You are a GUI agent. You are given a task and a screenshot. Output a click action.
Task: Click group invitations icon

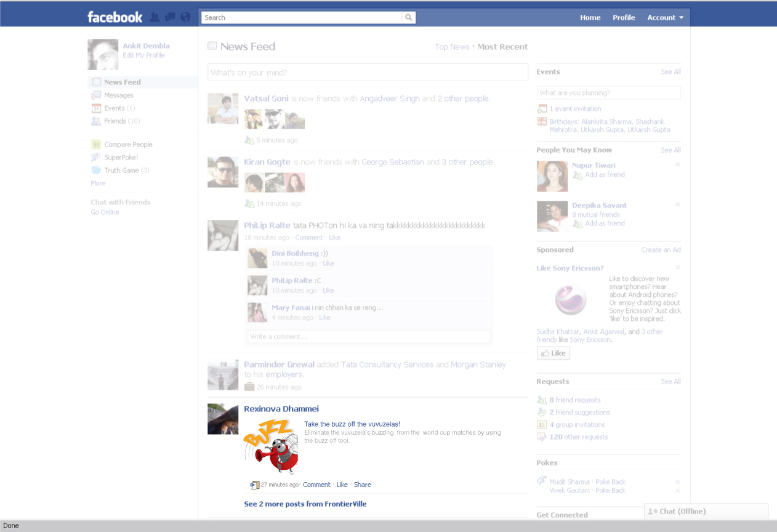(542, 424)
